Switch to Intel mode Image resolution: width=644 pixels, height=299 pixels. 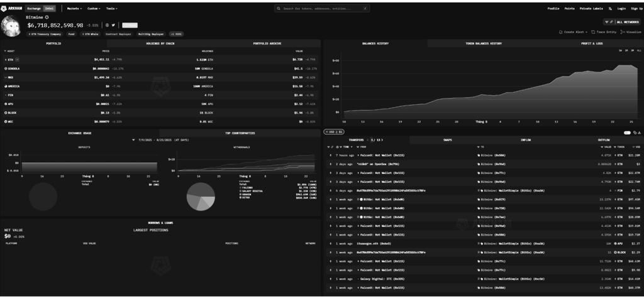coord(49,8)
